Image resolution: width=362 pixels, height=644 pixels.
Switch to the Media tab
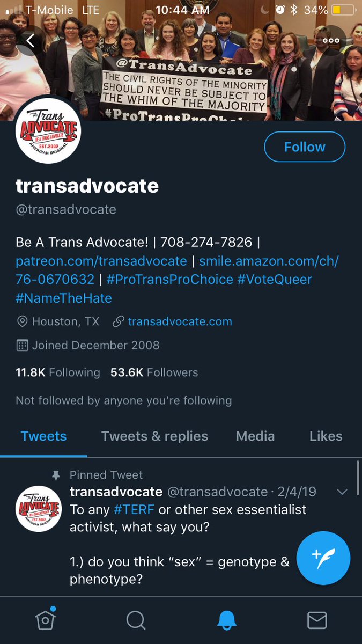pyautogui.click(x=255, y=436)
